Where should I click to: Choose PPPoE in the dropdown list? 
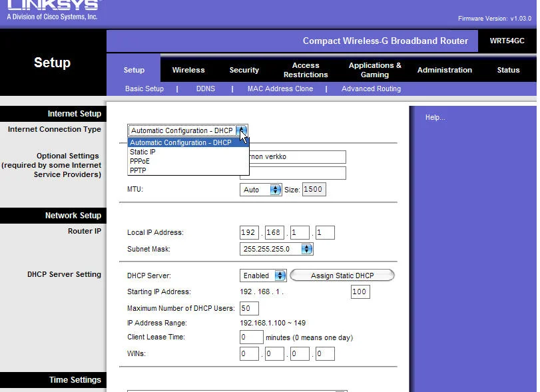[140, 161]
